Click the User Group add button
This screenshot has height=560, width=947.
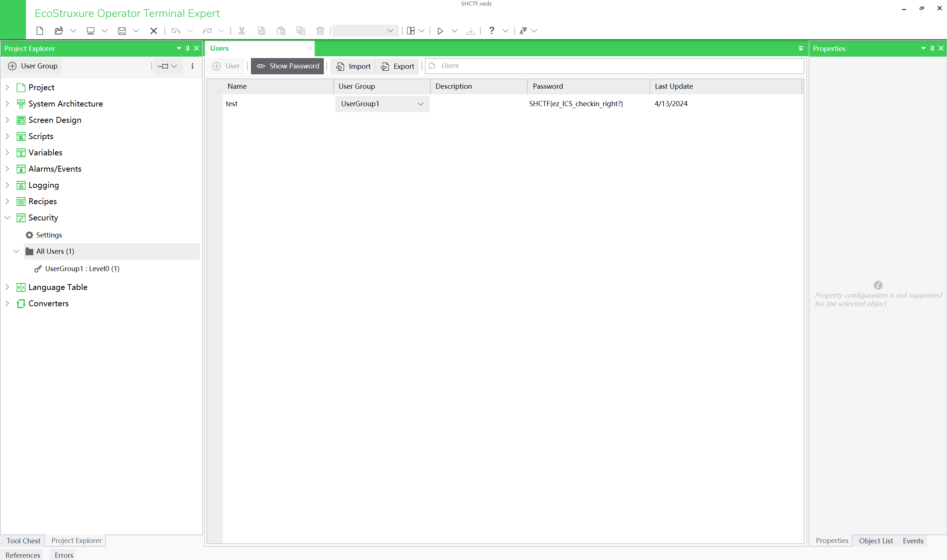click(x=33, y=66)
